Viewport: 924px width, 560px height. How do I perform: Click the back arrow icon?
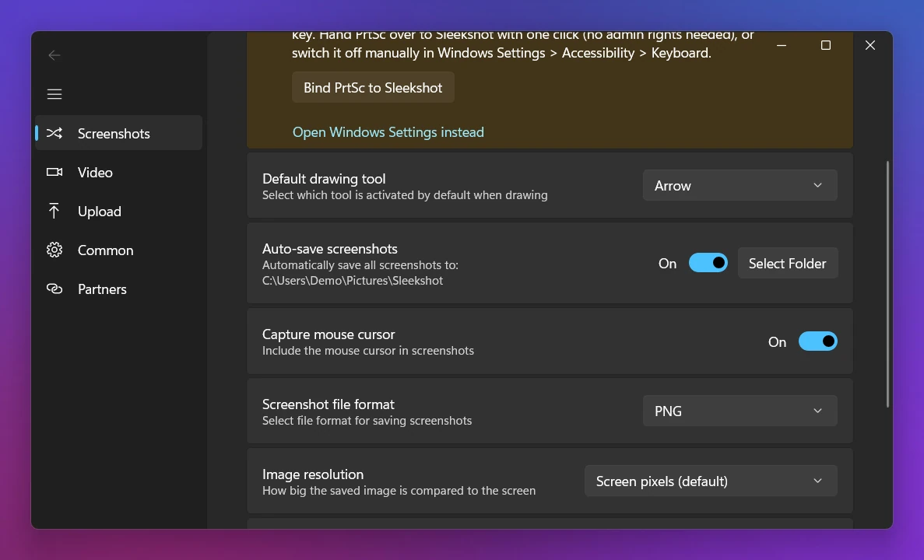click(54, 55)
